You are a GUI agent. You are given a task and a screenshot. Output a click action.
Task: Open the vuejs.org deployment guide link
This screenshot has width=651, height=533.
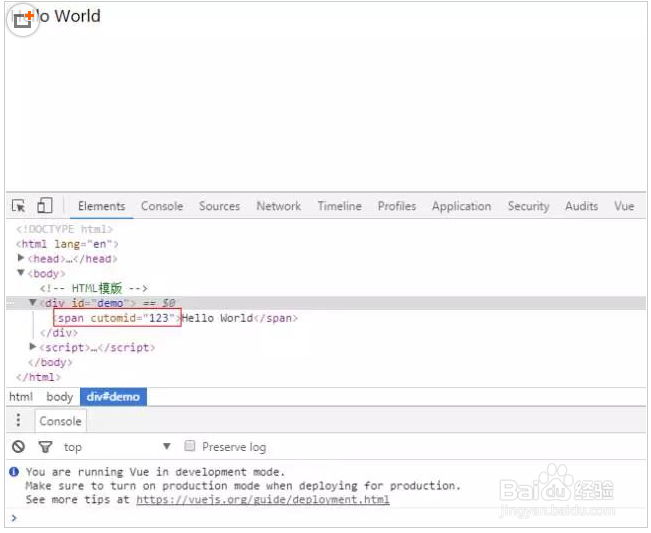(x=263, y=499)
